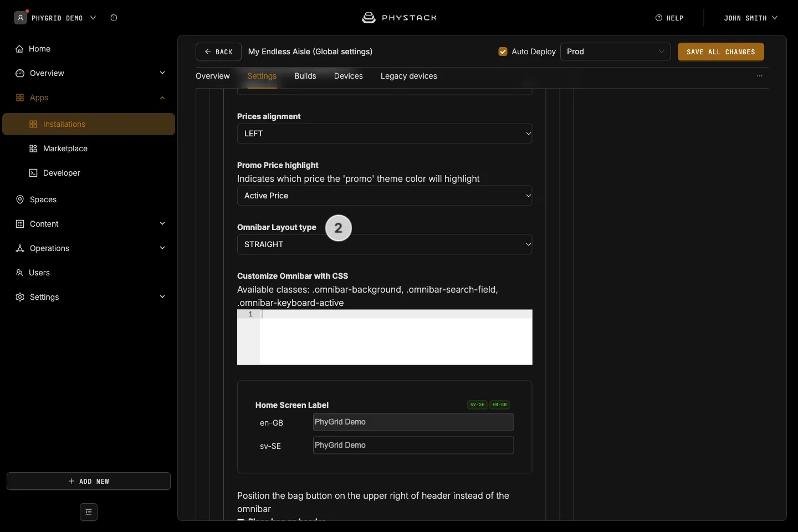Viewport: 798px width, 532px height.
Task: Click the Marketplace icon in sidebar
Action: tap(33, 149)
